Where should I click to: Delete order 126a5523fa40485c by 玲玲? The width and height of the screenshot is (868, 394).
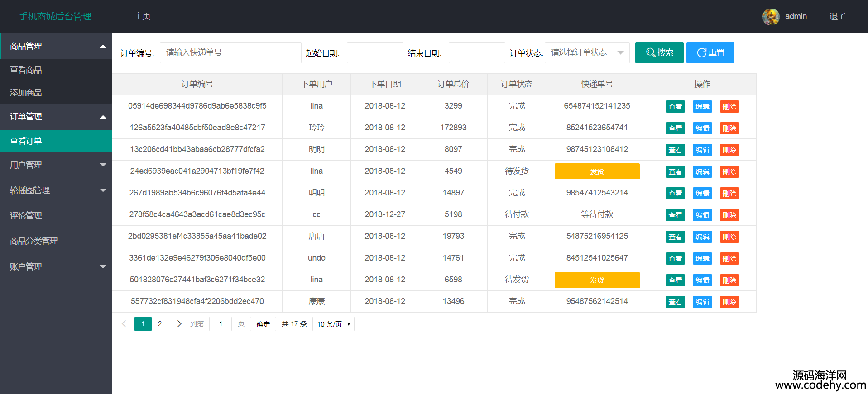(729, 128)
